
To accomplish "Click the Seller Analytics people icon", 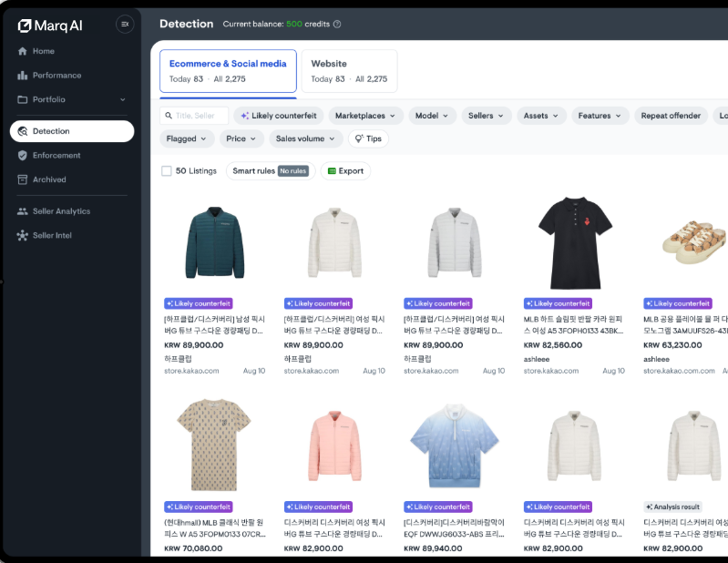I will coord(22,211).
